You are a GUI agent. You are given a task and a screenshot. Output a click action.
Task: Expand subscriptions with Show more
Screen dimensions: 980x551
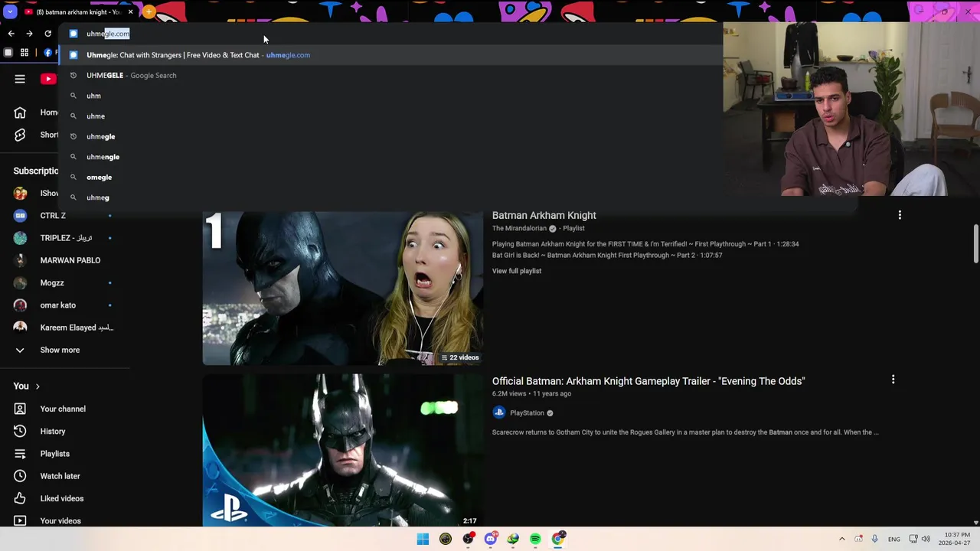tap(61, 350)
